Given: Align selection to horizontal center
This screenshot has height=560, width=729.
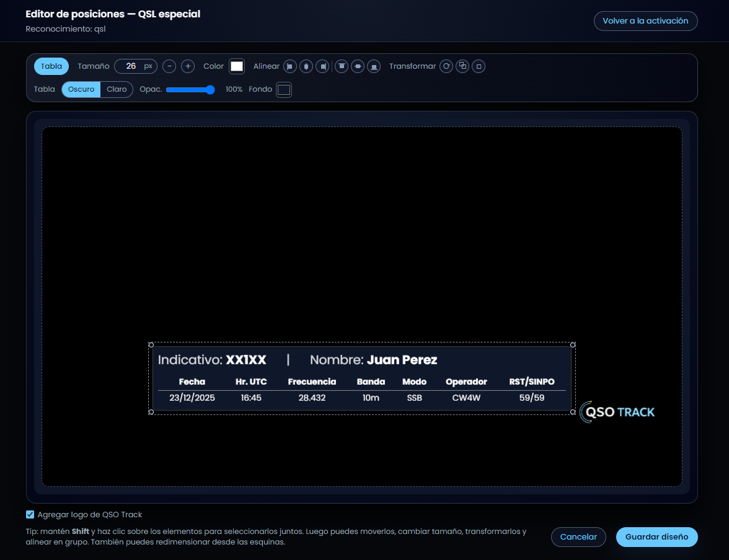Looking at the screenshot, I should (x=306, y=66).
